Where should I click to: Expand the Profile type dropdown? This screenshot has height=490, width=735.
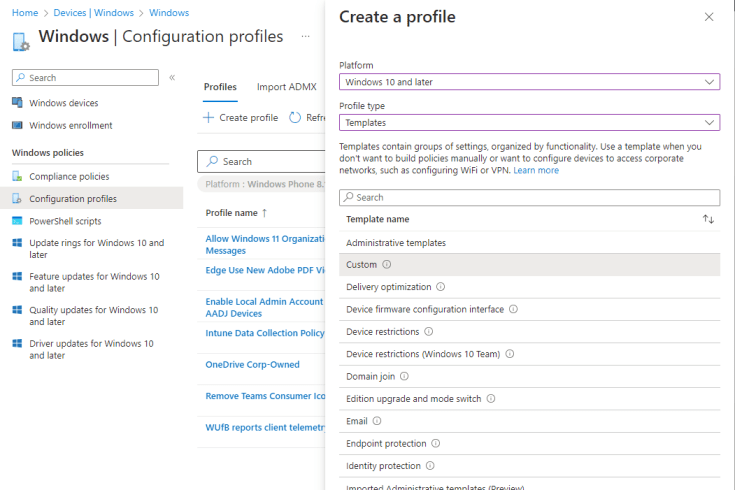529,122
